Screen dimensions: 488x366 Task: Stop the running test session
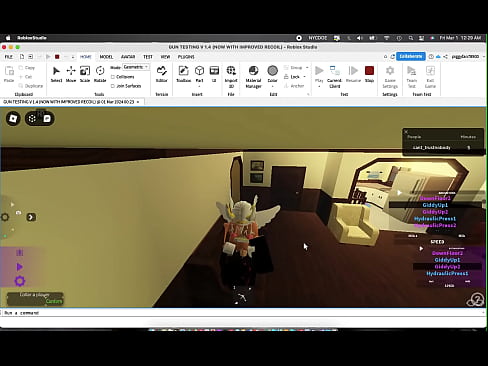point(369,74)
